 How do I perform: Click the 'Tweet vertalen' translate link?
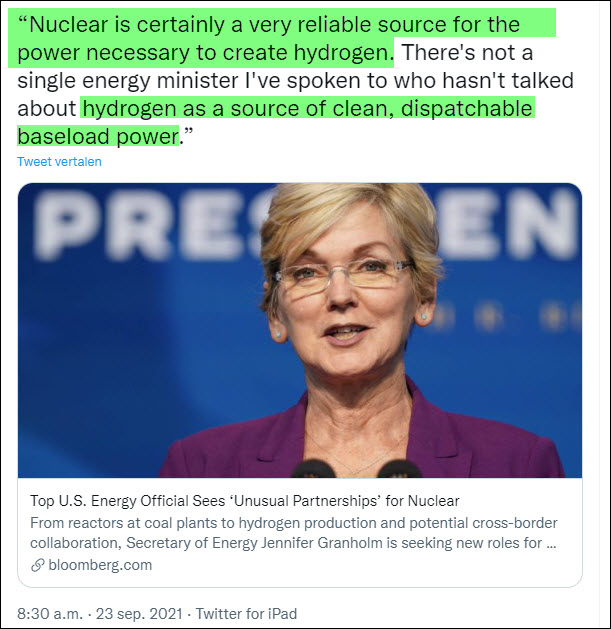pos(59,161)
